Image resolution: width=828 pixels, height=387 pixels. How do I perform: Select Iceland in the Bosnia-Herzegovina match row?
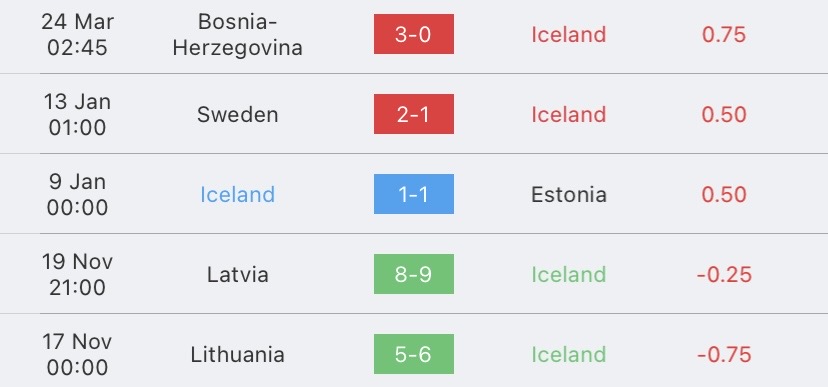[x=568, y=34]
